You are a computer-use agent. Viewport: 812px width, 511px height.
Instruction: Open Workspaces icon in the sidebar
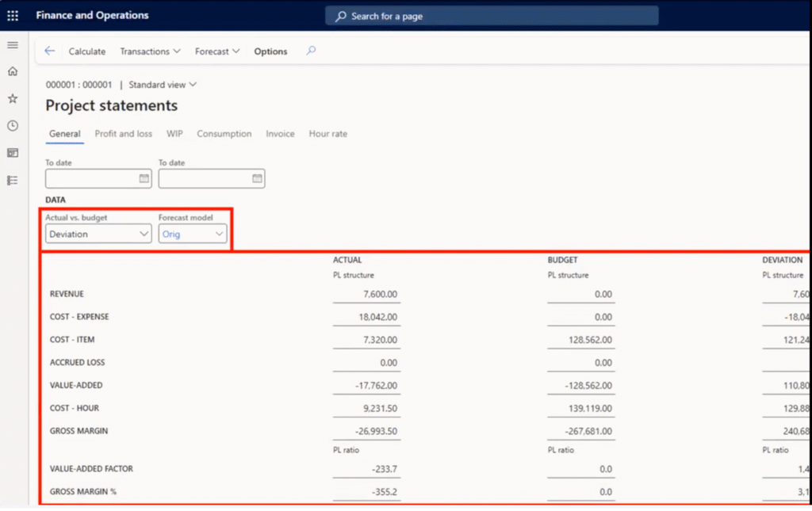(13, 153)
